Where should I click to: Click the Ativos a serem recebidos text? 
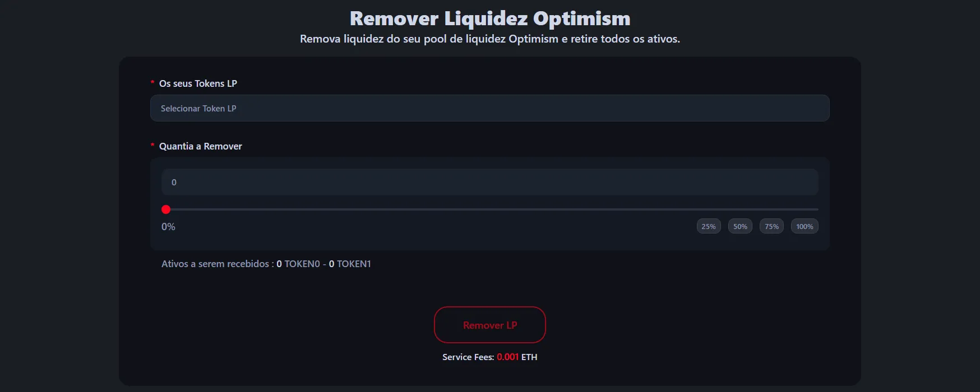click(217, 264)
